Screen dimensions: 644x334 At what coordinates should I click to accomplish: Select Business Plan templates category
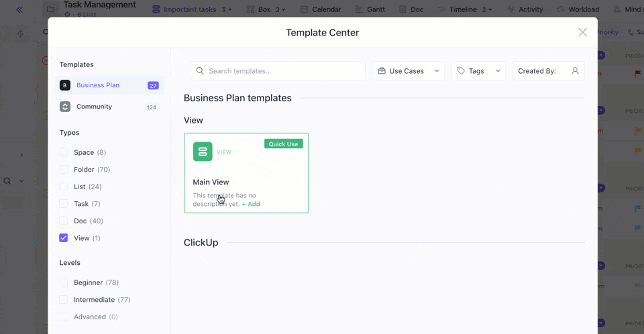pos(98,85)
